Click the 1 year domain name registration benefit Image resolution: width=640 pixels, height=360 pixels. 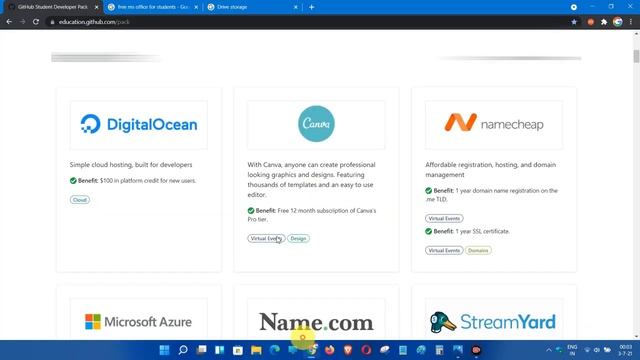[x=491, y=195]
